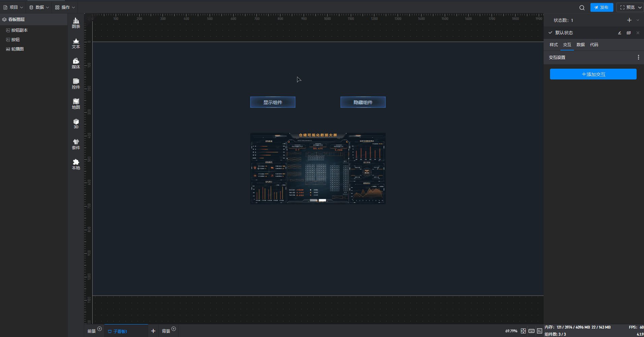
Task: Expand the 项目 dropdown menu
Action: [x=13, y=7]
